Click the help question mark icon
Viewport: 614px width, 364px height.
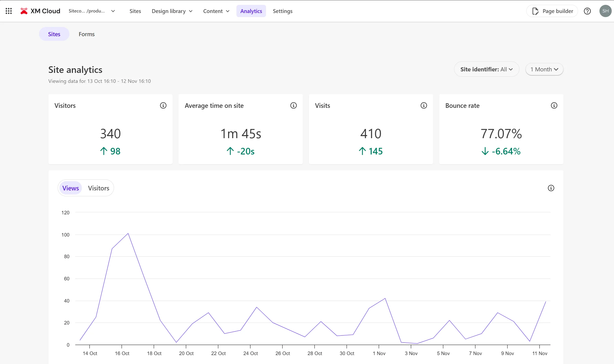(588, 11)
